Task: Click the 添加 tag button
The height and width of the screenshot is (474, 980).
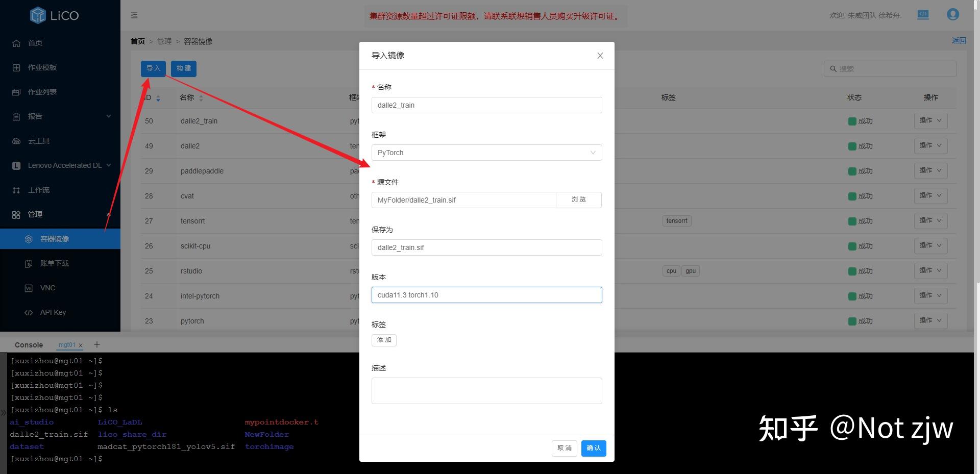Action: (x=384, y=340)
